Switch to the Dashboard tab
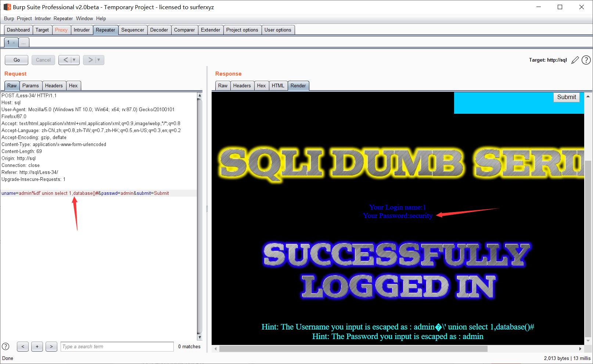Screen dimensions: 593x364 tap(18, 30)
